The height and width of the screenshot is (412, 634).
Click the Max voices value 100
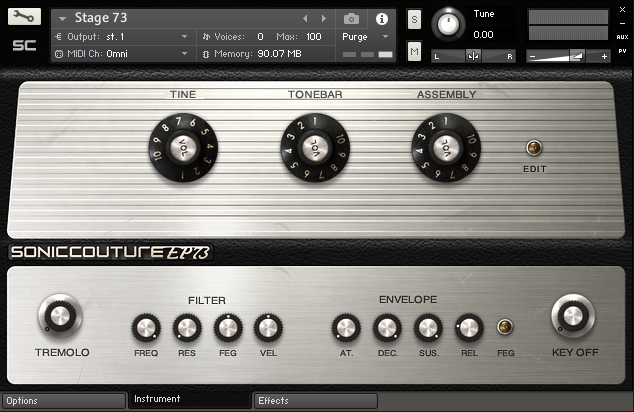click(314, 37)
